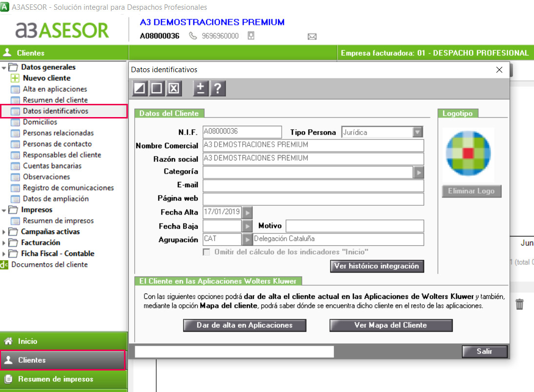
Task: Click the crossed-box delete toolbar icon
Action: click(x=174, y=88)
